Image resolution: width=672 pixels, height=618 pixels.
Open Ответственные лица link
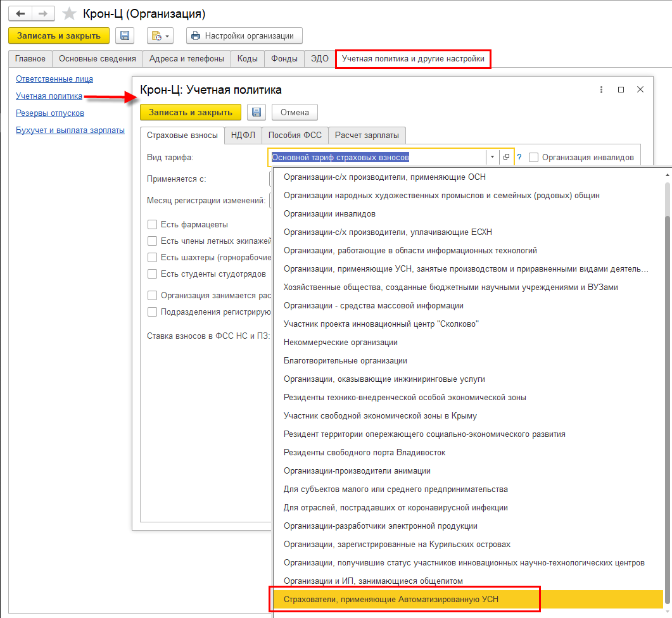coord(54,79)
